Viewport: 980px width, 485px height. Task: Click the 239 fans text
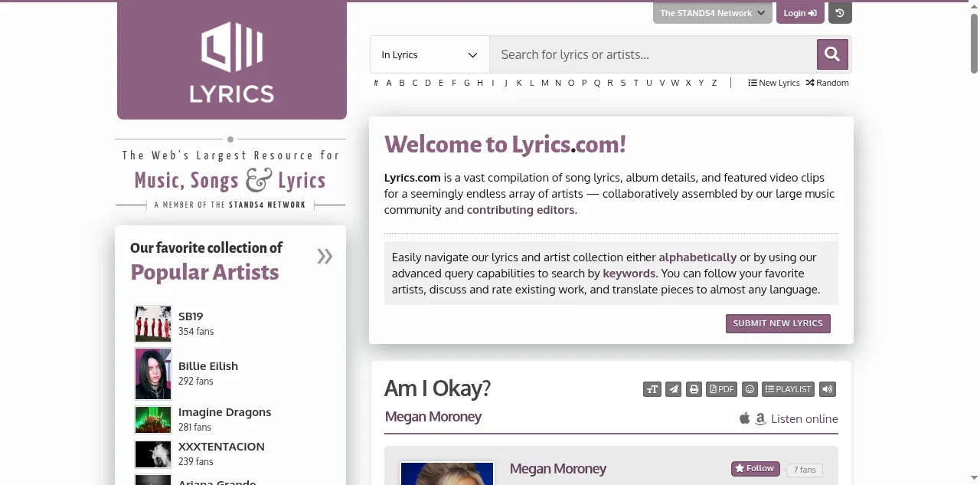point(196,462)
